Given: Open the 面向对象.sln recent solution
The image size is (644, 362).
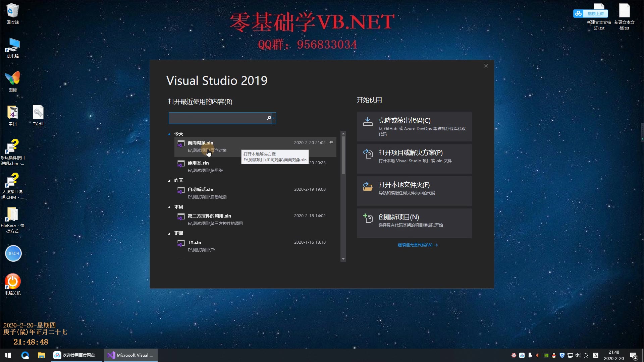Looking at the screenshot, I should (255, 146).
